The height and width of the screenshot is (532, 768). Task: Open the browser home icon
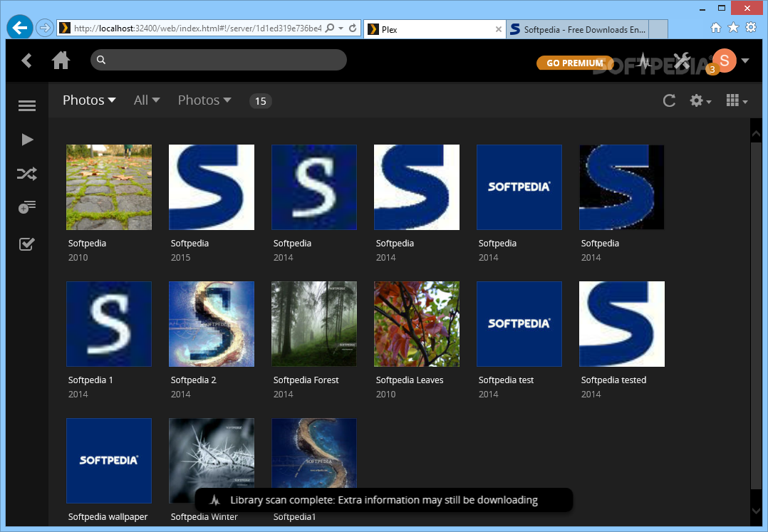tap(716, 27)
